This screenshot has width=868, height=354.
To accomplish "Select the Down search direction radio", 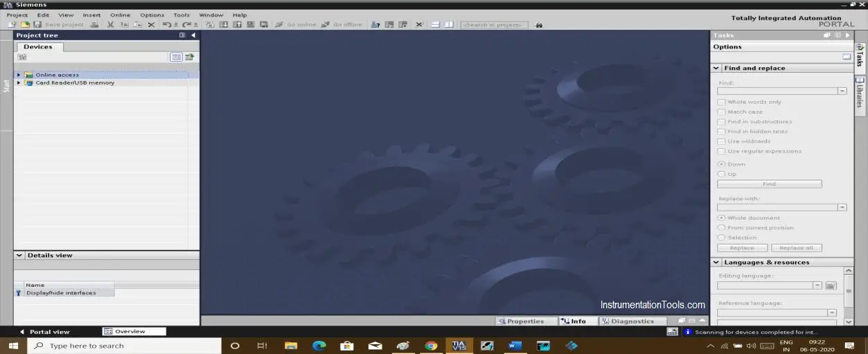I will [722, 164].
